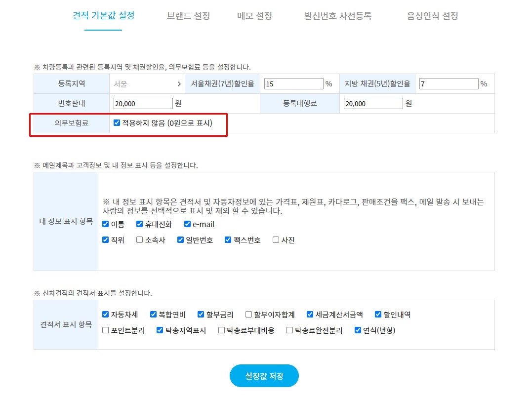This screenshot has width=532, height=396.
Task: Click the 의무보험료 row label
Action: (x=72, y=123)
